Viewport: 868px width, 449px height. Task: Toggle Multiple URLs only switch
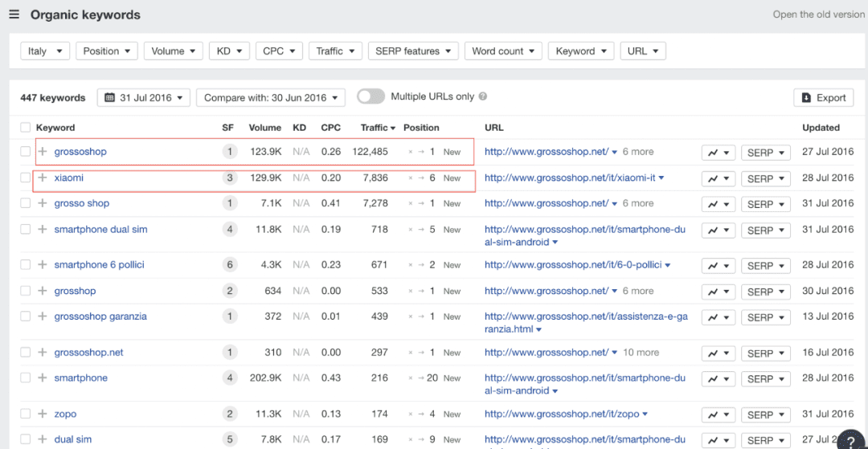click(371, 96)
